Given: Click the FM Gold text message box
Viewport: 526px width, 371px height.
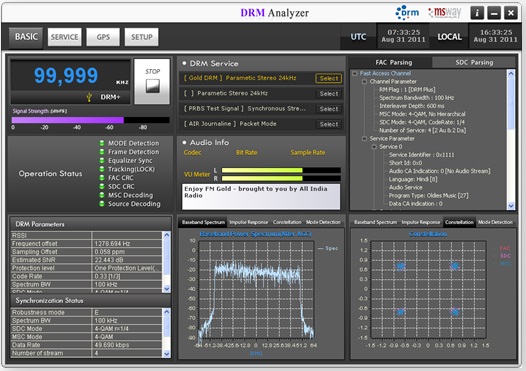Looking at the screenshot, I should click(261, 197).
